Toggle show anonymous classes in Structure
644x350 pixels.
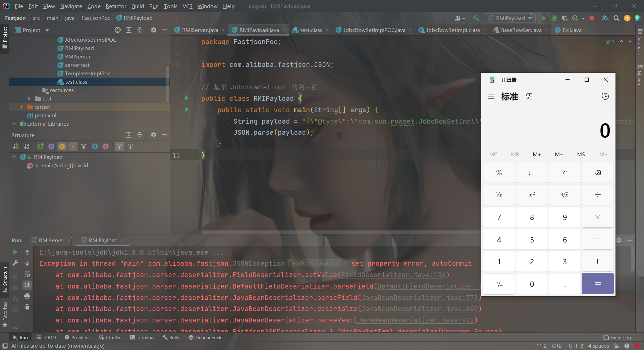[x=95, y=146]
